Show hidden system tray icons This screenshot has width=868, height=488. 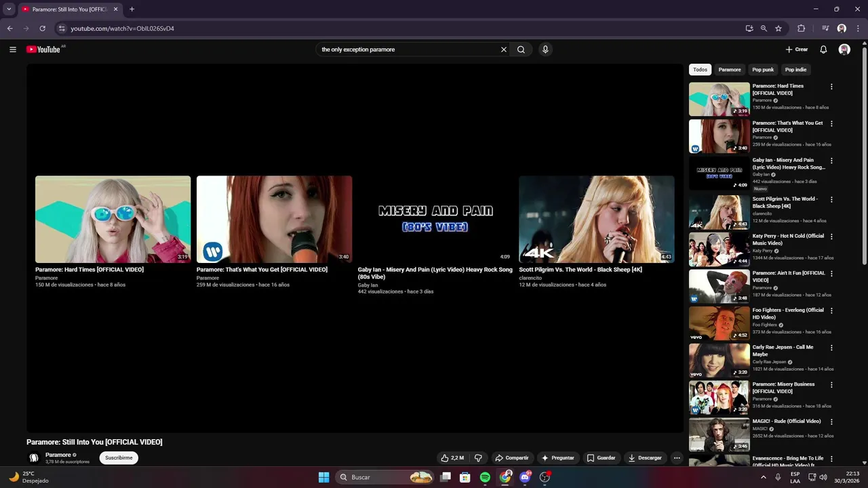pyautogui.click(x=764, y=477)
